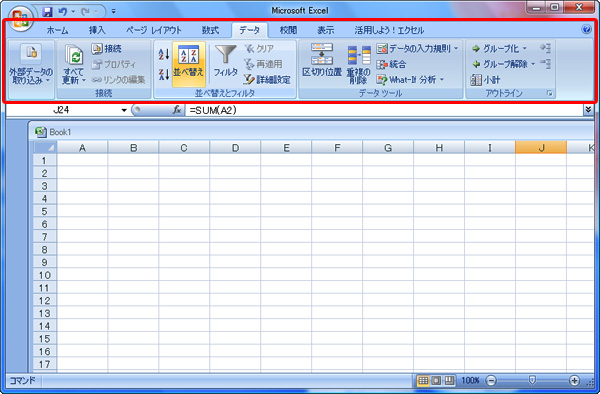Click 再適用 filter button
Screen dimensions: 600x394
point(263,64)
